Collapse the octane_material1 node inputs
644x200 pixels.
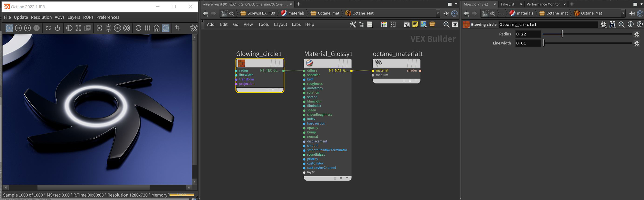(x=416, y=80)
